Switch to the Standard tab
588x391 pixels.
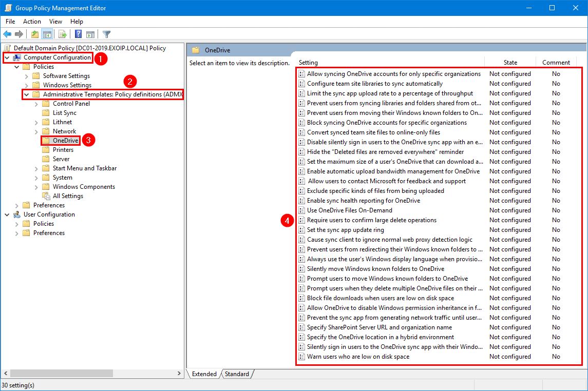[237, 374]
